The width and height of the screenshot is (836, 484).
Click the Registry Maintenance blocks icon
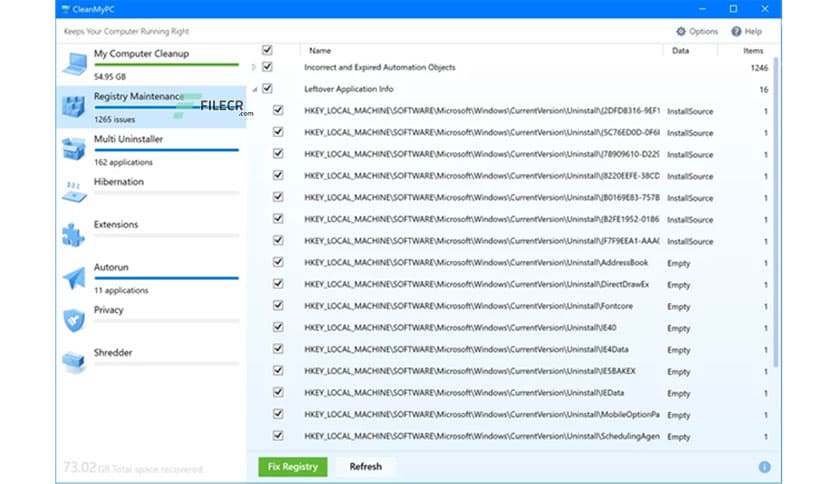tap(74, 106)
